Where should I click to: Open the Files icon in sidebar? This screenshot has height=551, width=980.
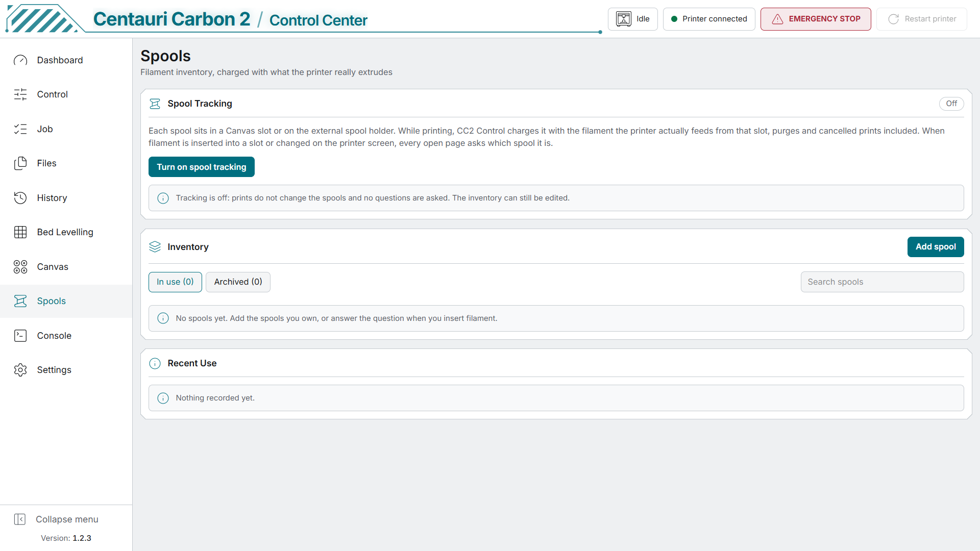(x=20, y=163)
